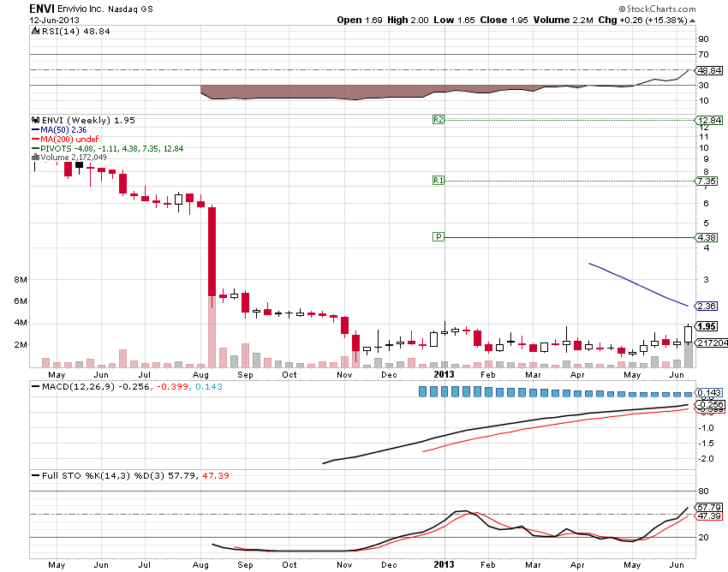The image size is (728, 572).
Task: Click the High 2.00 value
Action: click(408, 20)
